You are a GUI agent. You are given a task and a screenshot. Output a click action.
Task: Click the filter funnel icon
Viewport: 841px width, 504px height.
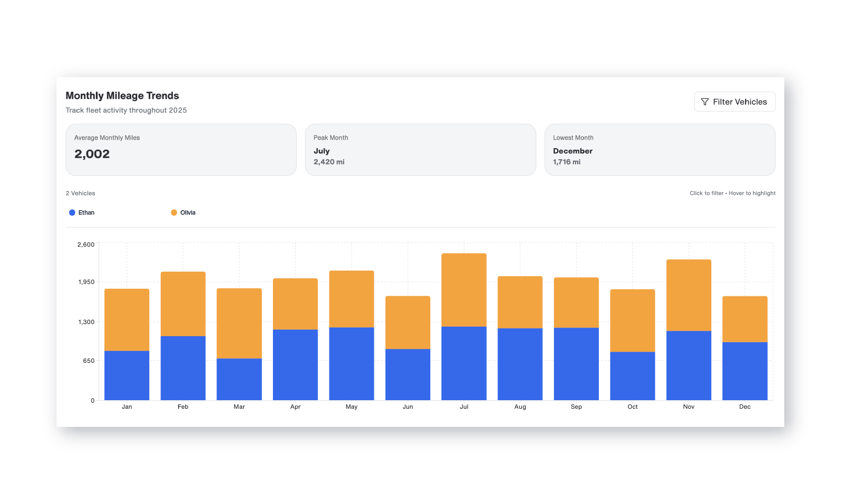click(x=705, y=101)
